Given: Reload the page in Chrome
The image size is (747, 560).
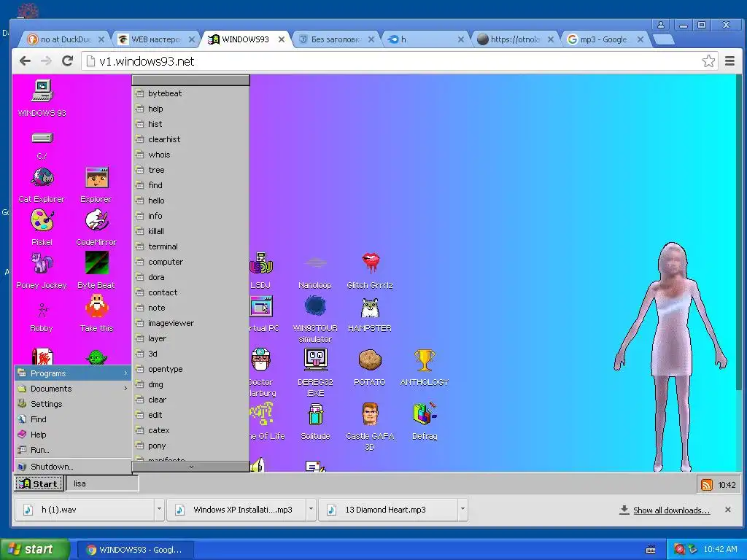Looking at the screenshot, I should click(x=67, y=61).
